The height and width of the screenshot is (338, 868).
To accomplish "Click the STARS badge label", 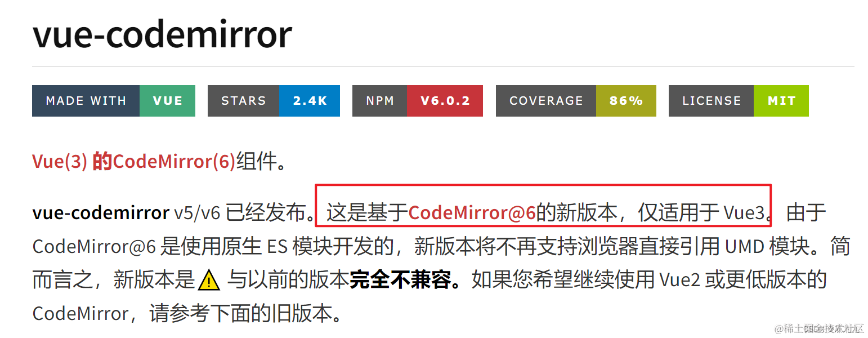I will pos(243,101).
